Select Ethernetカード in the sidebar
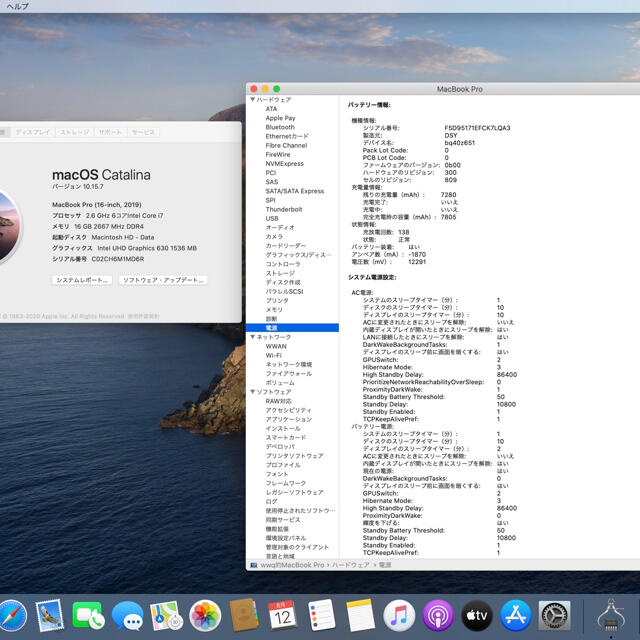 [x=287, y=136]
